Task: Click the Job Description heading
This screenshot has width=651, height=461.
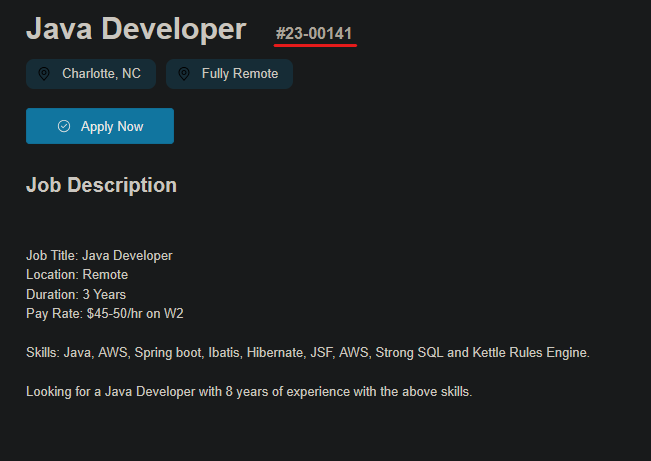Action: point(101,185)
